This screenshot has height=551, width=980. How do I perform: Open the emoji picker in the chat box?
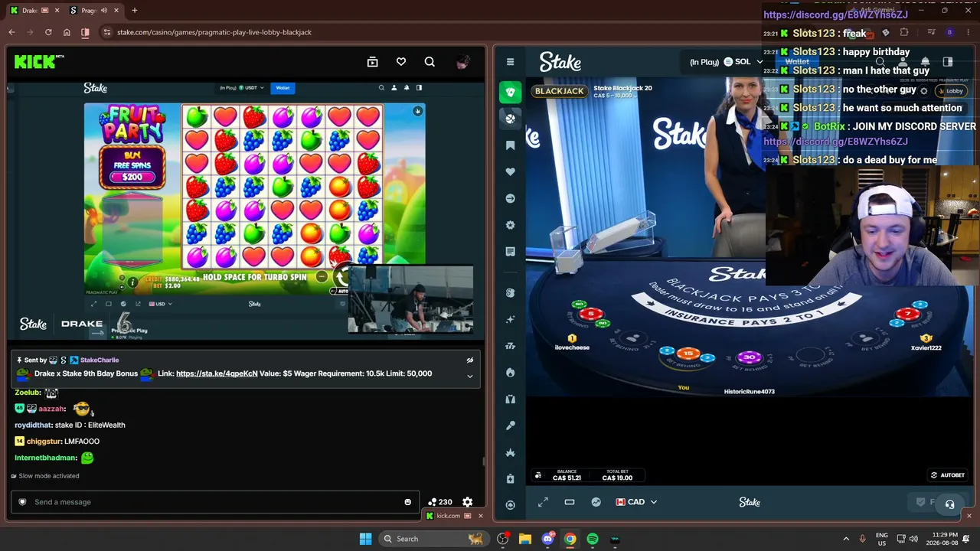coord(407,502)
